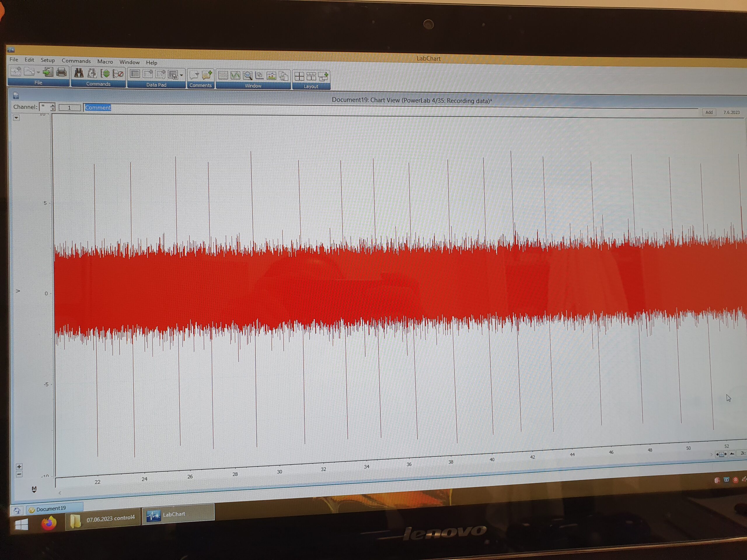Open the Zoom View magnifier icon
Viewport: 747px width, 560px height.
point(247,76)
